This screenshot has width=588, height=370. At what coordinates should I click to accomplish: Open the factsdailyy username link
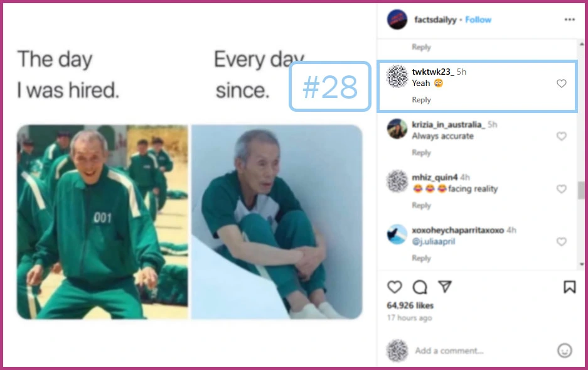tap(436, 20)
